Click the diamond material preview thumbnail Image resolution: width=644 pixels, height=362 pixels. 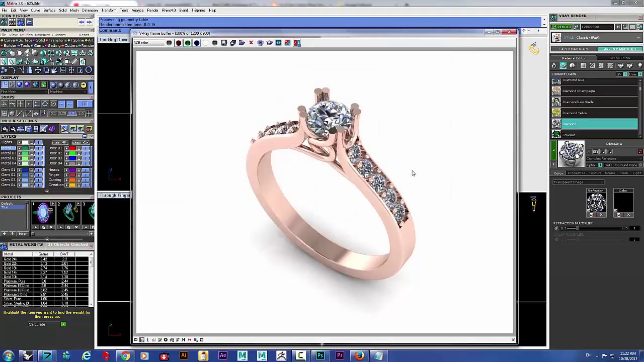[x=571, y=154]
